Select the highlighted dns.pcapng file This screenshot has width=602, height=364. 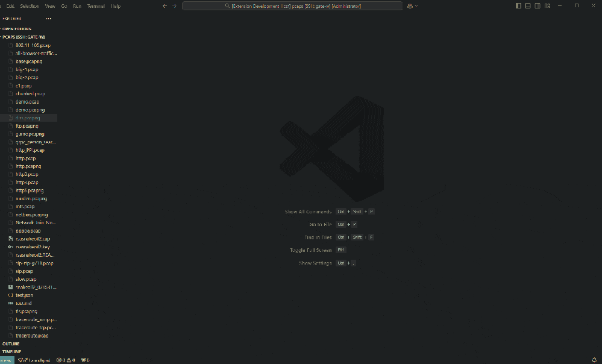point(28,118)
